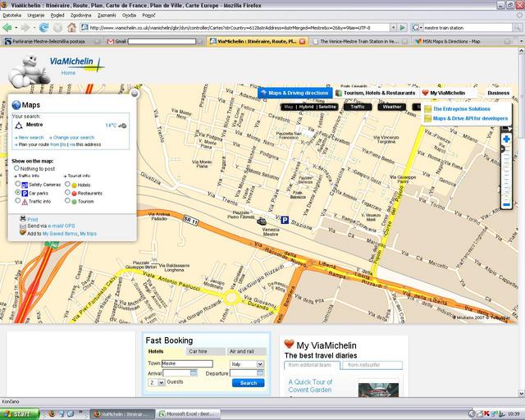Click the New search link

click(x=31, y=137)
